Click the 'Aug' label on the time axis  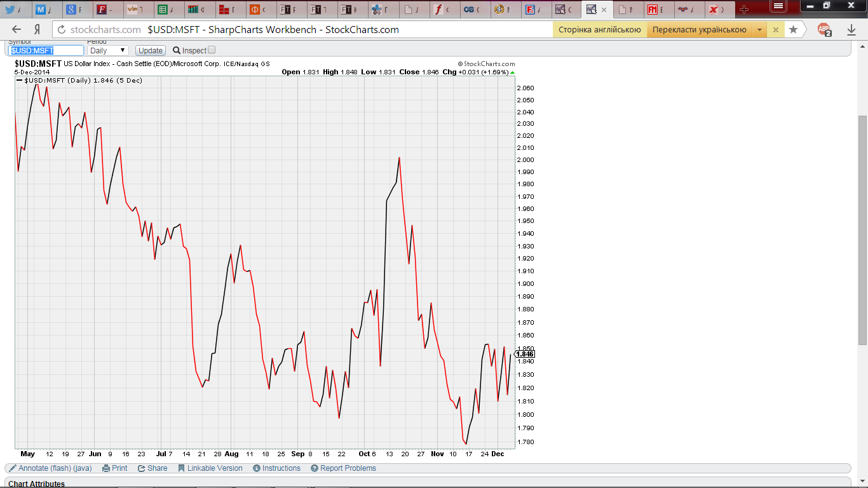(x=231, y=454)
